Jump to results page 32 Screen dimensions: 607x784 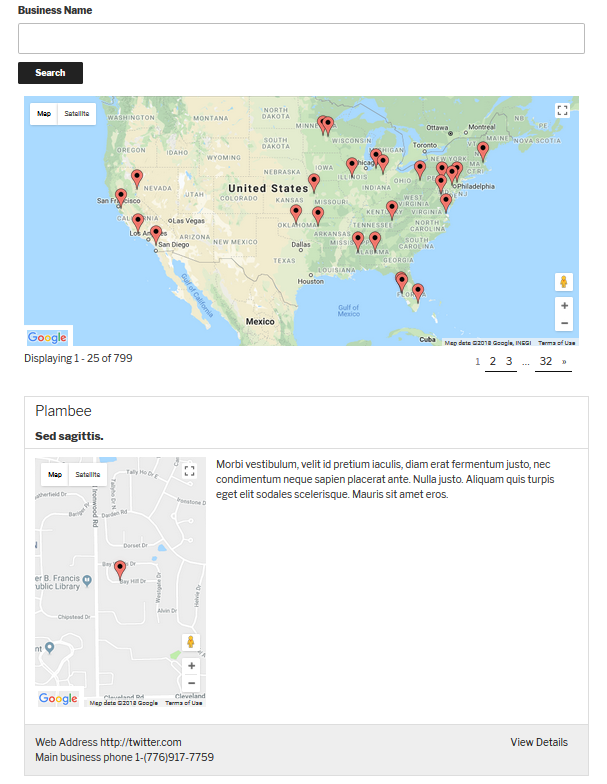click(546, 361)
